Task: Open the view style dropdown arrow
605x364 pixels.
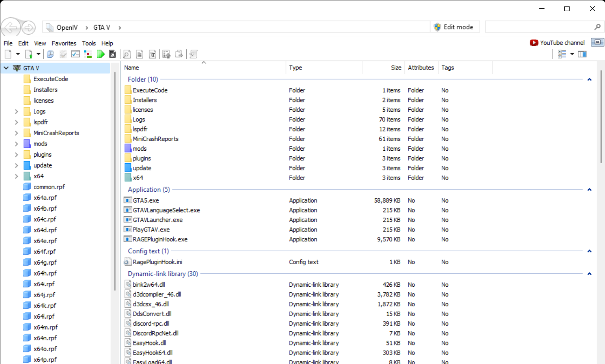Action: pos(572,54)
